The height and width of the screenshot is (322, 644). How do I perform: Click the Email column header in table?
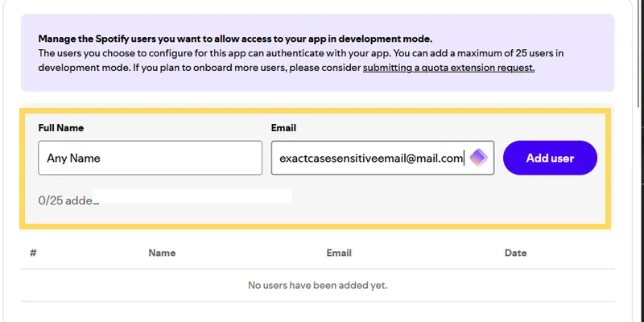[x=339, y=253]
